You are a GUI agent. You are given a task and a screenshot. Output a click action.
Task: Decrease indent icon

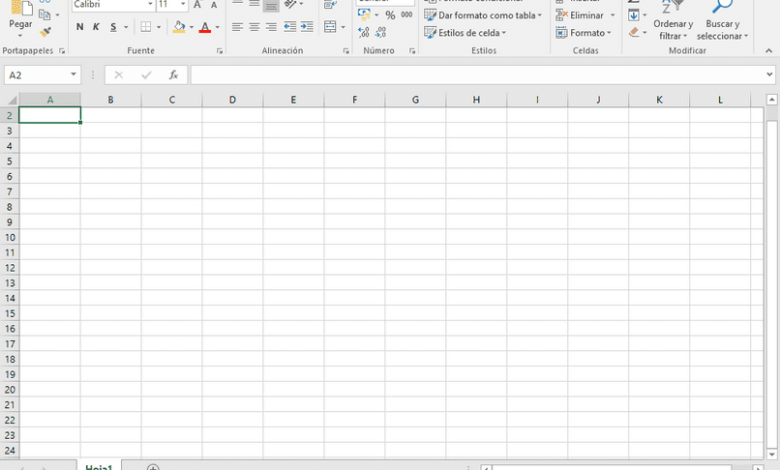click(290, 27)
